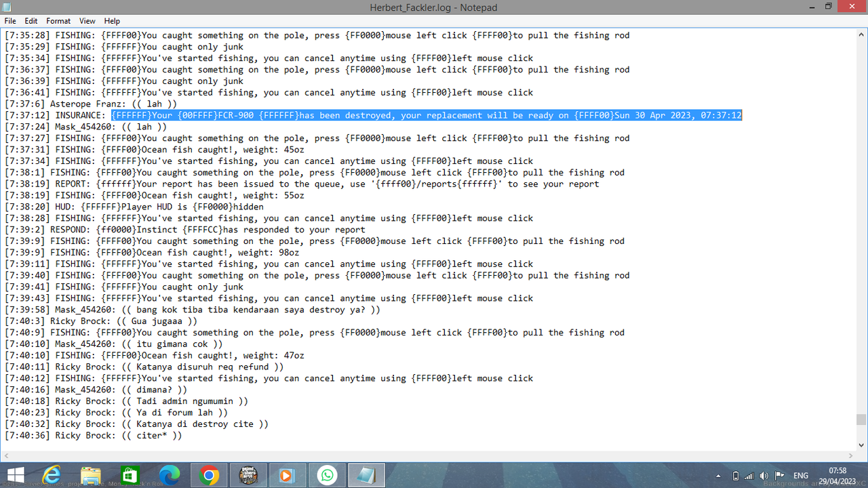Open the Edit menu
The width and height of the screenshot is (868, 488).
pyautogui.click(x=31, y=21)
